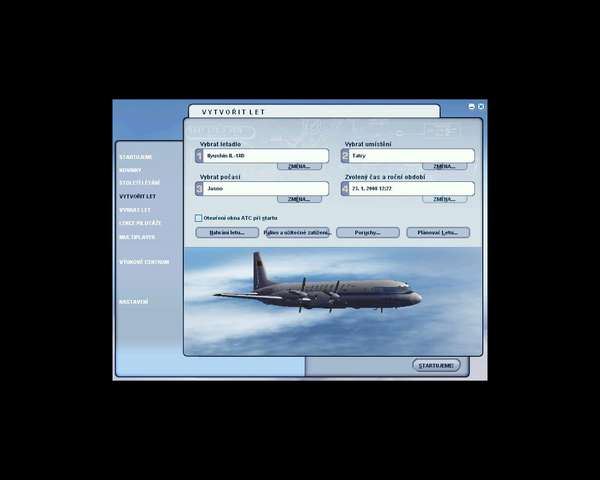Viewport: 600px width, 480px height.
Task: Select VYBRAT LET in sidebar
Action: [x=135, y=210]
